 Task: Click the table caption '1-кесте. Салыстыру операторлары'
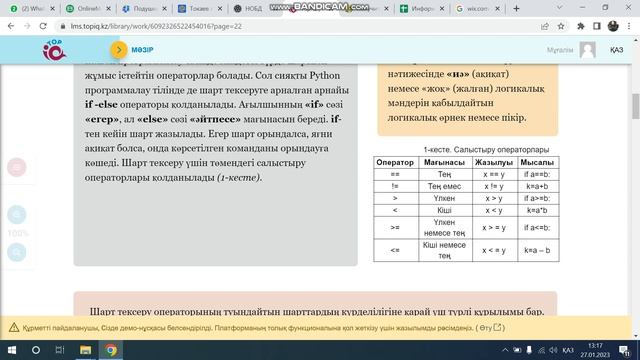click(x=487, y=150)
